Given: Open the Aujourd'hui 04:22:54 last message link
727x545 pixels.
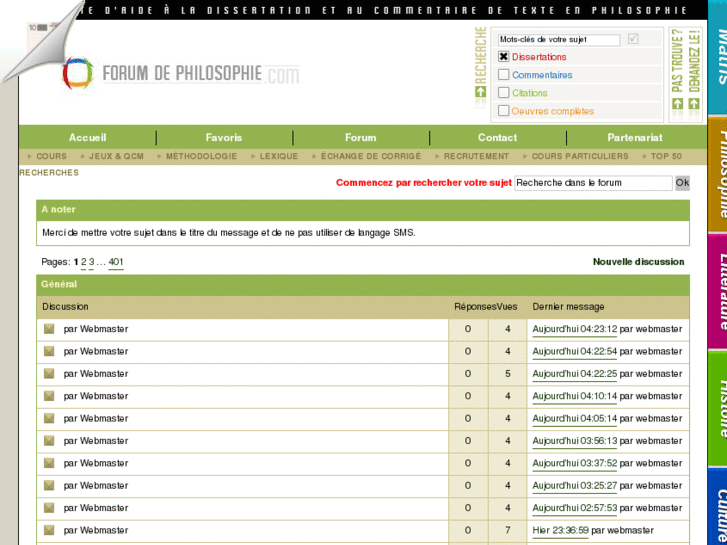Looking at the screenshot, I should (x=574, y=351).
